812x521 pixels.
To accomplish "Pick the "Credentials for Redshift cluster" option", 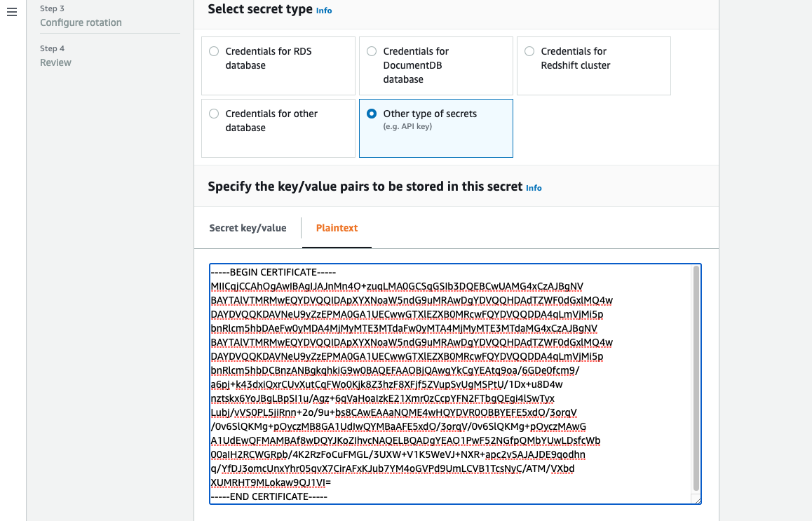I will click(x=529, y=50).
